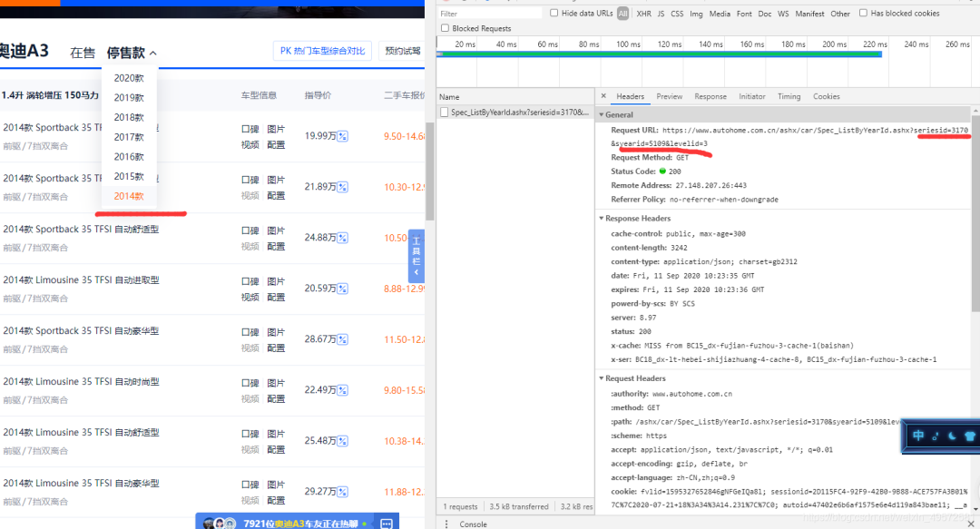Open 口碑 link in 19.99万 row
Image resolution: width=980 pixels, height=529 pixels.
point(250,129)
